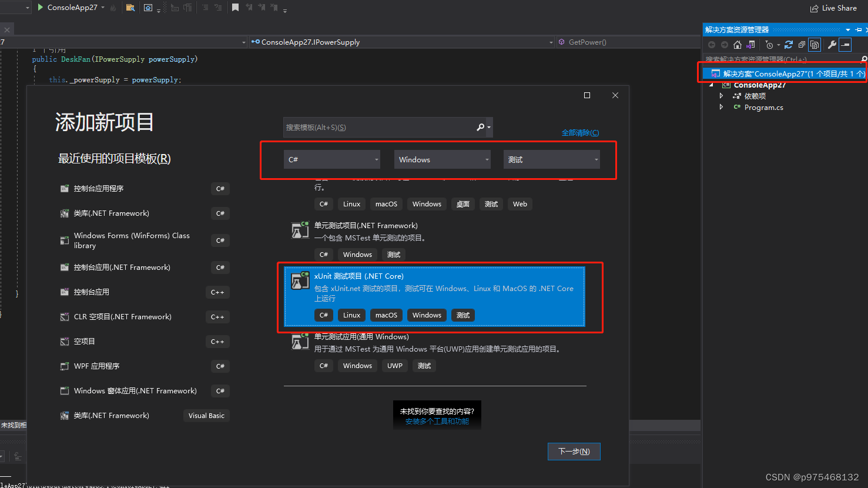Screen dimensions: 868x488
Task: Select the 单元测试项目(.NET Framework) template
Action: coord(434,239)
